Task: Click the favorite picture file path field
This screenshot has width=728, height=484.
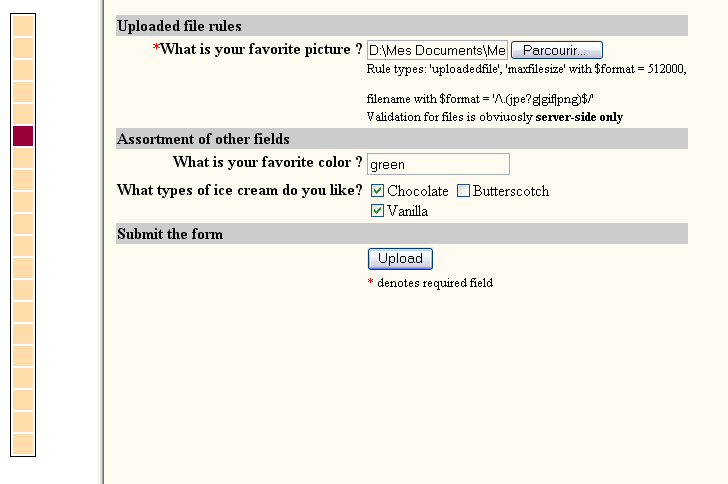Action: (437, 50)
